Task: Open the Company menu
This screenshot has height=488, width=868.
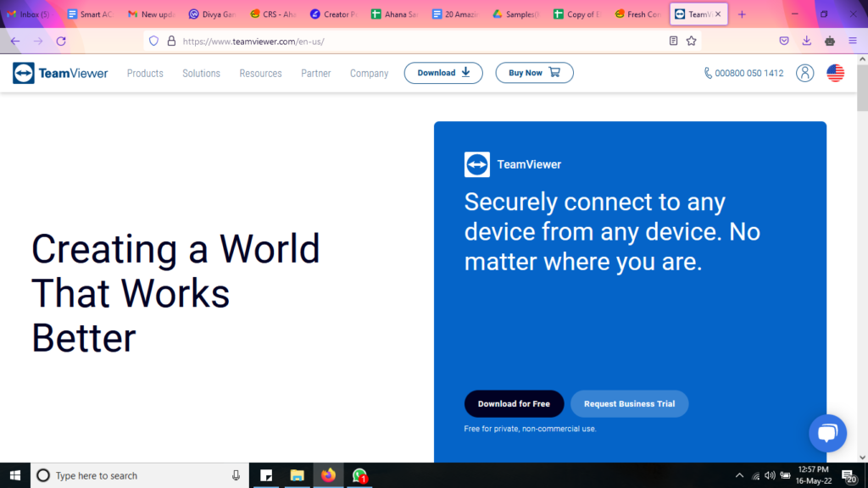Action: point(369,73)
